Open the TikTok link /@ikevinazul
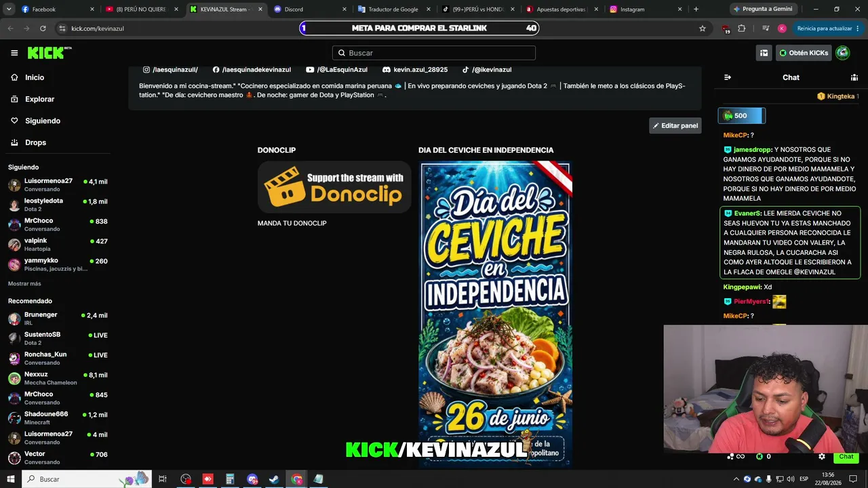Screen dimensions: 868x488 pos(486,70)
